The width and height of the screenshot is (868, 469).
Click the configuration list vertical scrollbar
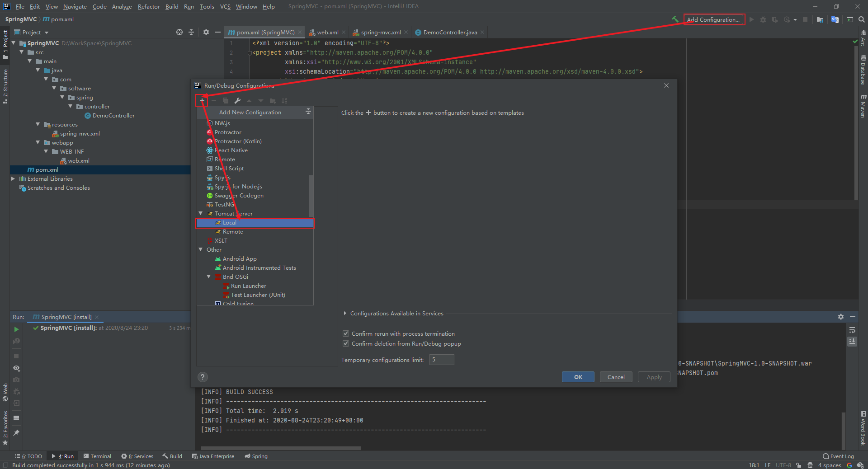click(x=311, y=196)
